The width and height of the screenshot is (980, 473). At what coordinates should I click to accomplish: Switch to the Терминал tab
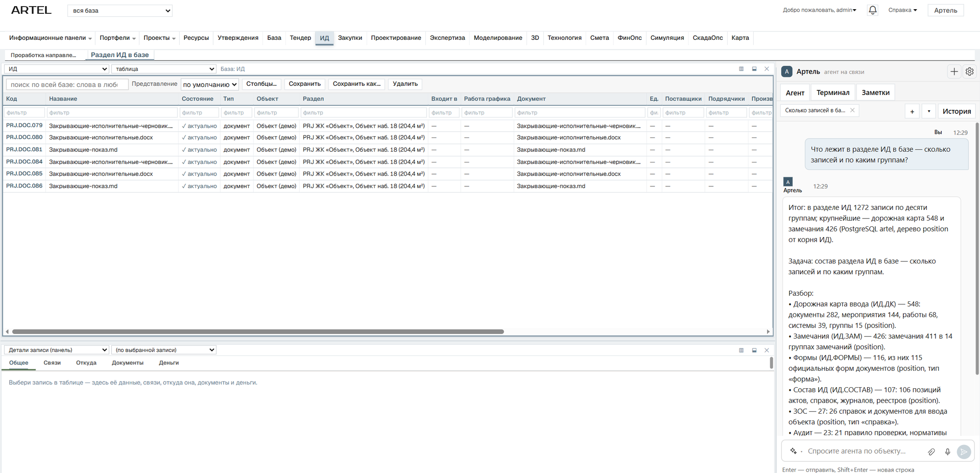coord(833,92)
